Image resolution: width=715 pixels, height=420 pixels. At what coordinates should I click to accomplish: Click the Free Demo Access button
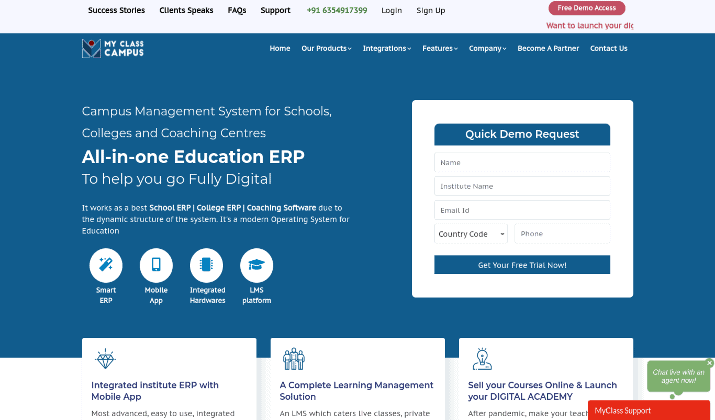[x=586, y=8]
